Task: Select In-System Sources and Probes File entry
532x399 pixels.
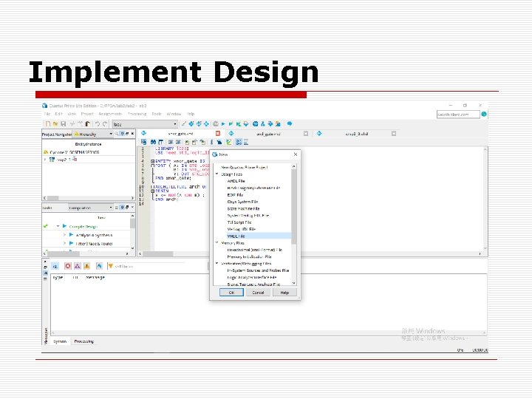Action: [258, 270]
